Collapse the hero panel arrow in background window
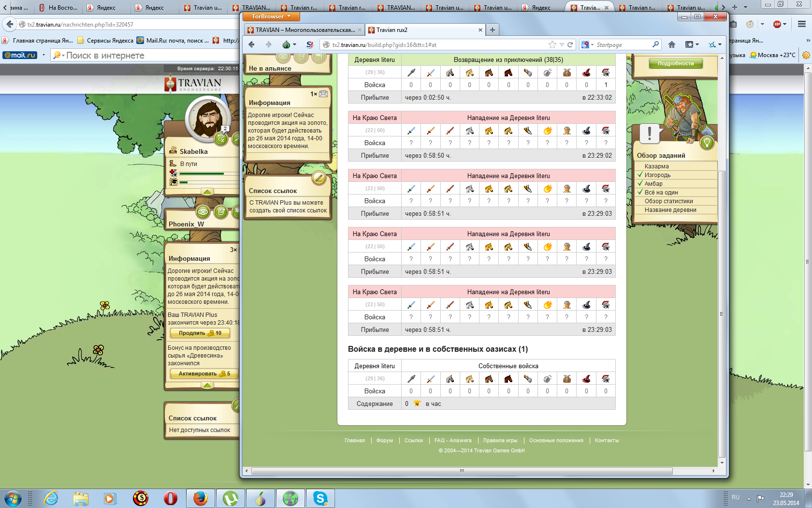The height and width of the screenshot is (508, 812). tap(207, 192)
